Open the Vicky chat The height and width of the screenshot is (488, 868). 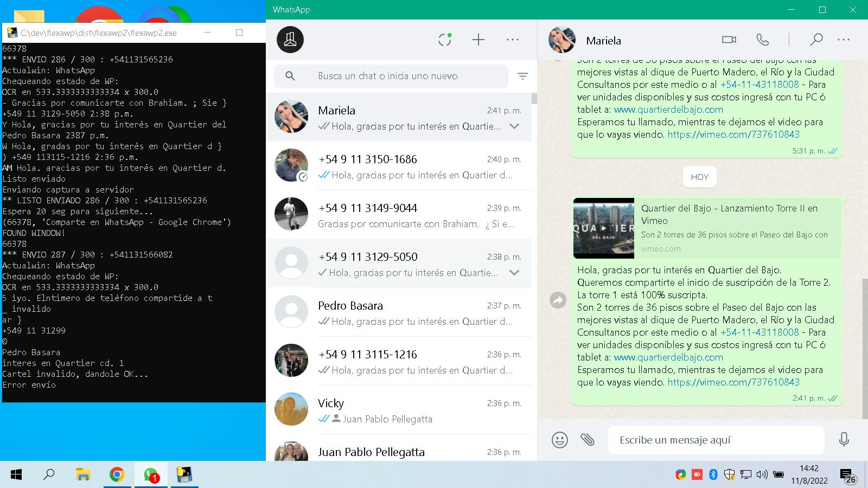[x=399, y=410]
